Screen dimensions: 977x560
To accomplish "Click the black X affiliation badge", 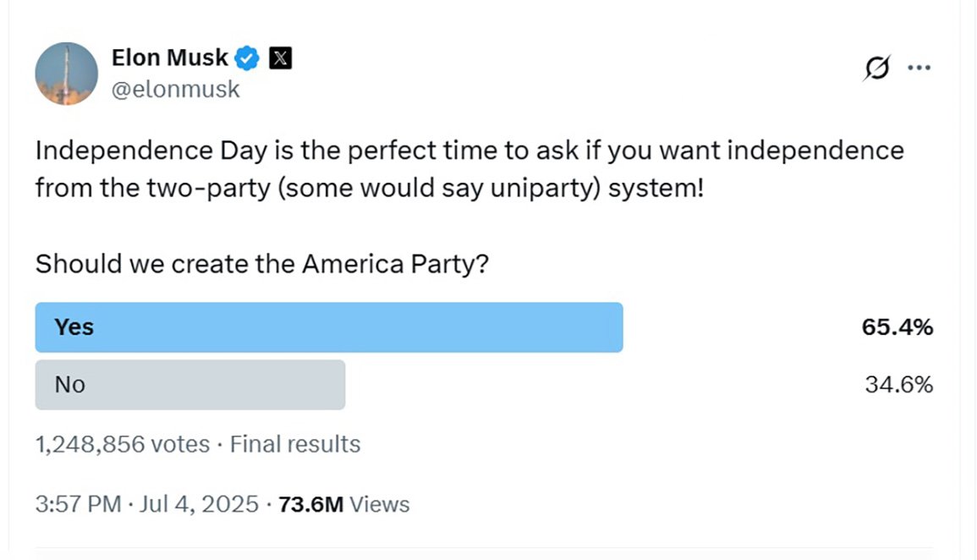I will (280, 58).
